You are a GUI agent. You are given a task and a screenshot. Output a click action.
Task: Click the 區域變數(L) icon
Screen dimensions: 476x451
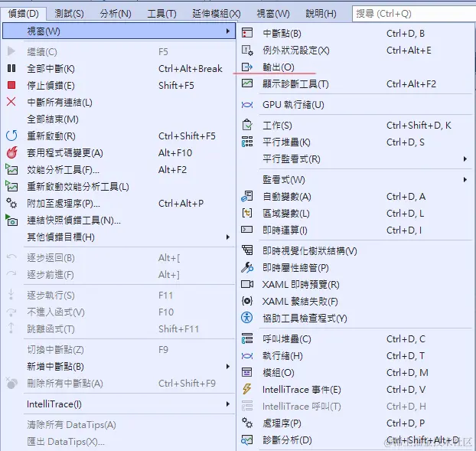(x=247, y=213)
